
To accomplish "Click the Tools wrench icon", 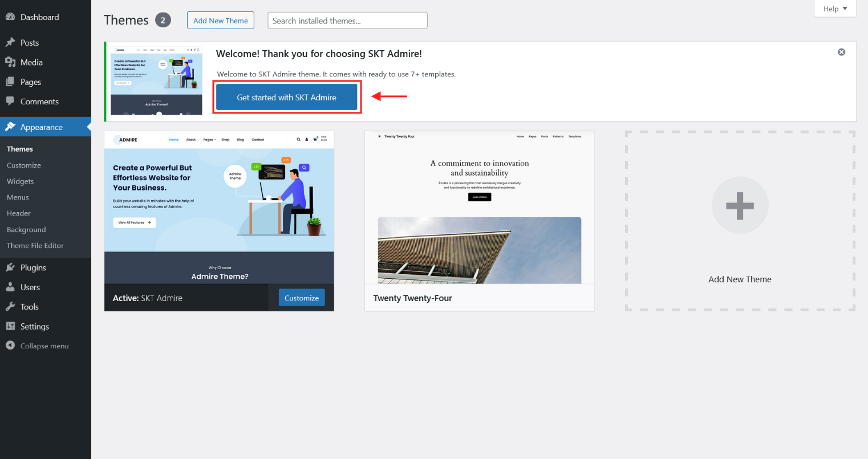I will [x=10, y=307].
